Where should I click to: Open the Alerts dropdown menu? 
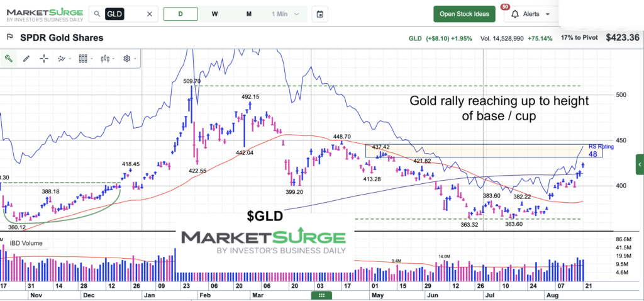pos(531,14)
